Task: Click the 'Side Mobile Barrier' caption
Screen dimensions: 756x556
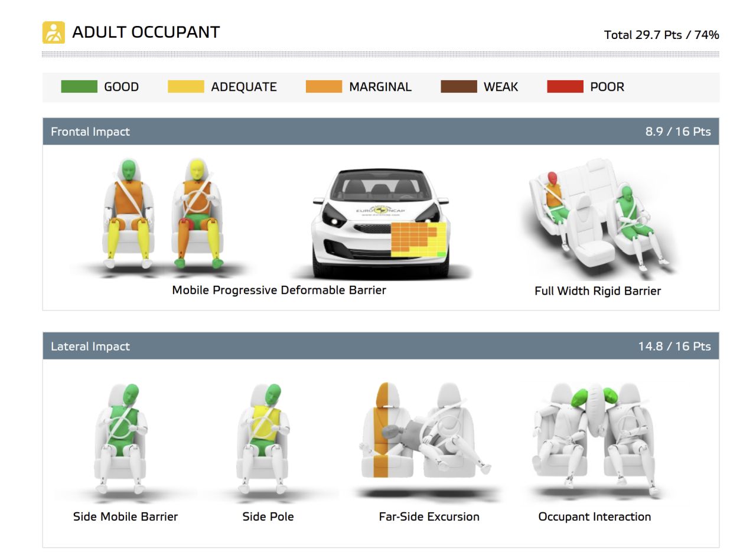Action: tap(125, 516)
